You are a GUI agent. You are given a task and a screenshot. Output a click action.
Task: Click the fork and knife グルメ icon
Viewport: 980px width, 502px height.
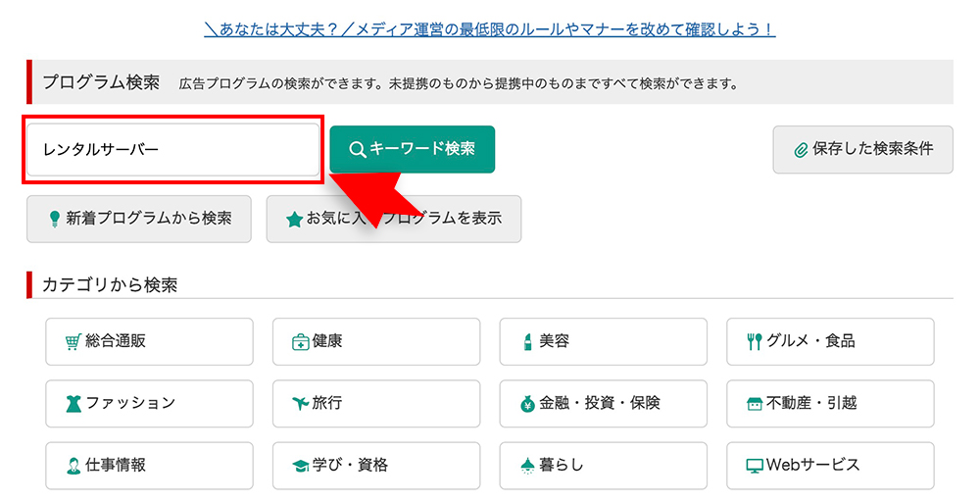pyautogui.click(x=754, y=342)
